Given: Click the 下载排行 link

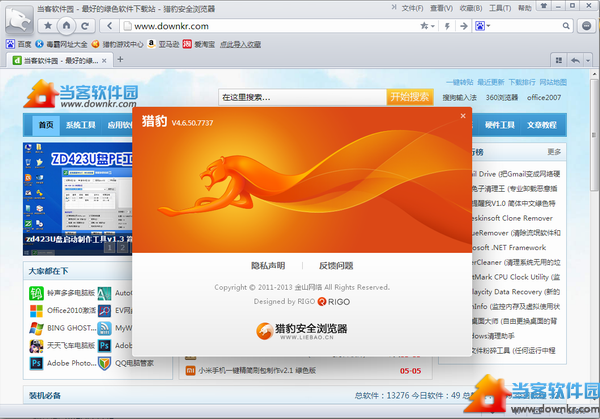Looking at the screenshot, I should (x=522, y=82).
